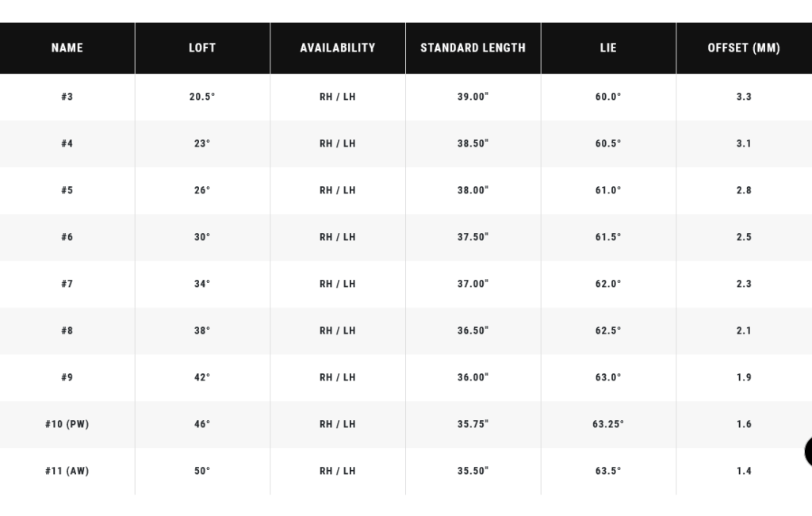This screenshot has width=812, height=516.
Task: Select the #3 iron name cell
Action: tap(67, 97)
